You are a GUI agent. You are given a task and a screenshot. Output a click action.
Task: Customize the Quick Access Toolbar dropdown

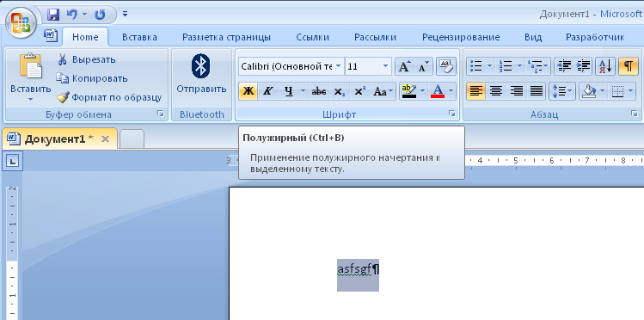tap(125, 15)
